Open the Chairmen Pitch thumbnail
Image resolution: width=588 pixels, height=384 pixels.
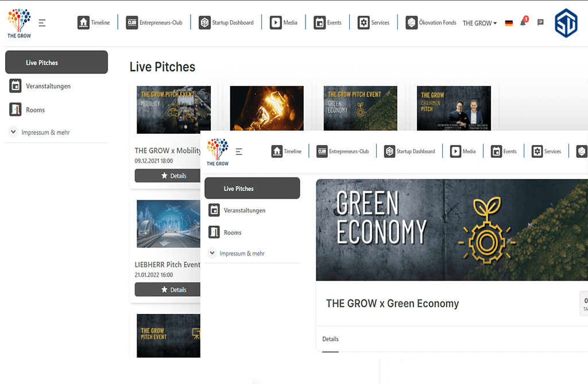coord(454,108)
